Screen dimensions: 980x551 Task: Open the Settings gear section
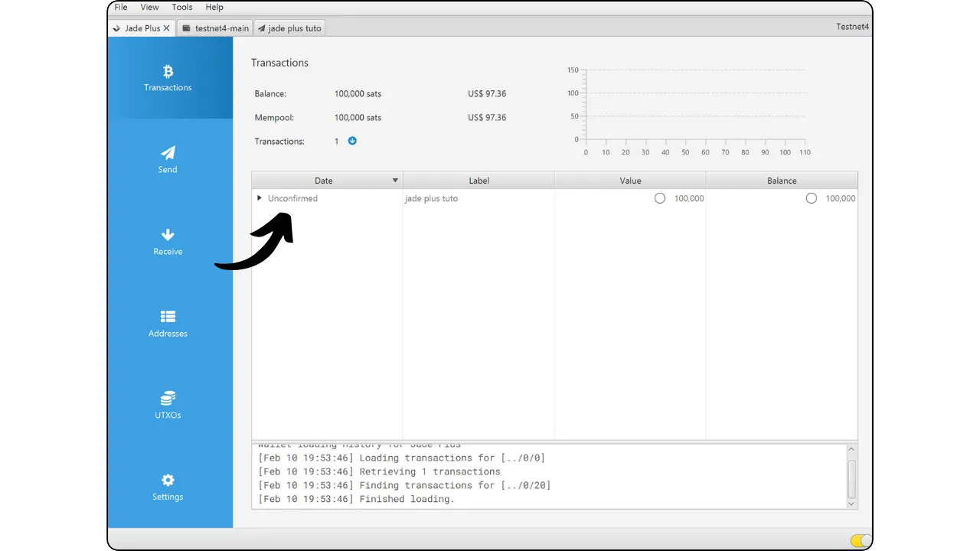tap(168, 487)
